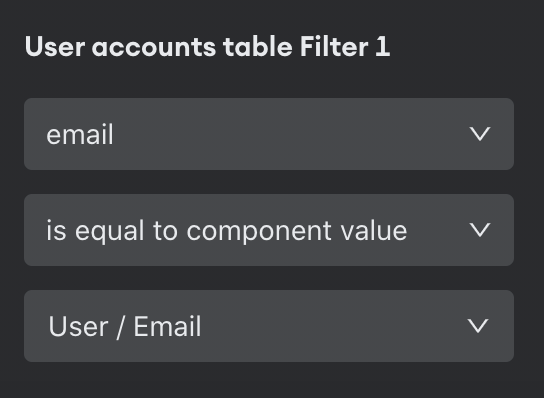Viewport: 544px width, 398px height.
Task: Expand the filter condition operator selector
Action: tap(269, 230)
